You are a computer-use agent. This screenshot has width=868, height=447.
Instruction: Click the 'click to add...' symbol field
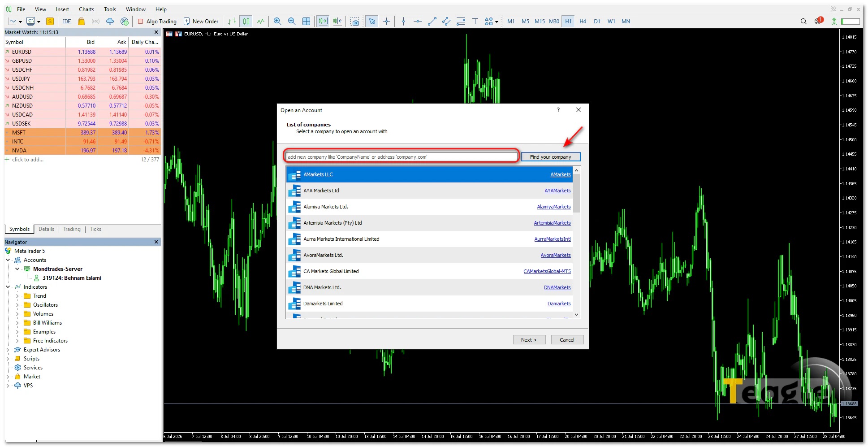(28, 160)
